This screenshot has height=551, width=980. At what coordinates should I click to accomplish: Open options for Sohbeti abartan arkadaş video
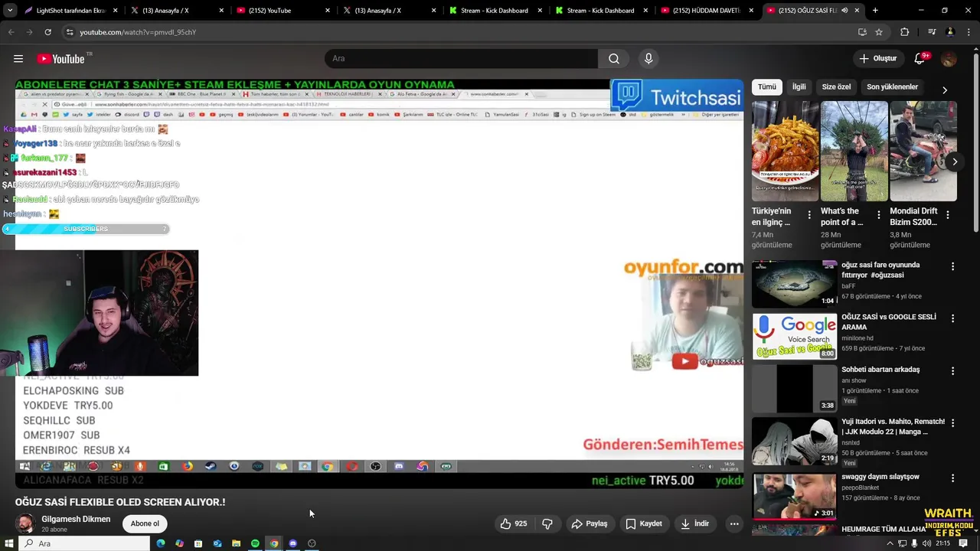pyautogui.click(x=952, y=371)
